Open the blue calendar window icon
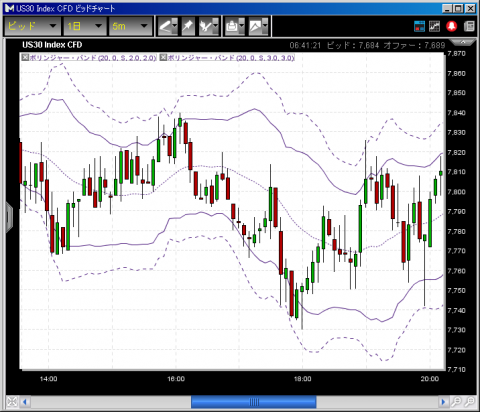The height and width of the screenshot is (412, 480). (x=419, y=26)
